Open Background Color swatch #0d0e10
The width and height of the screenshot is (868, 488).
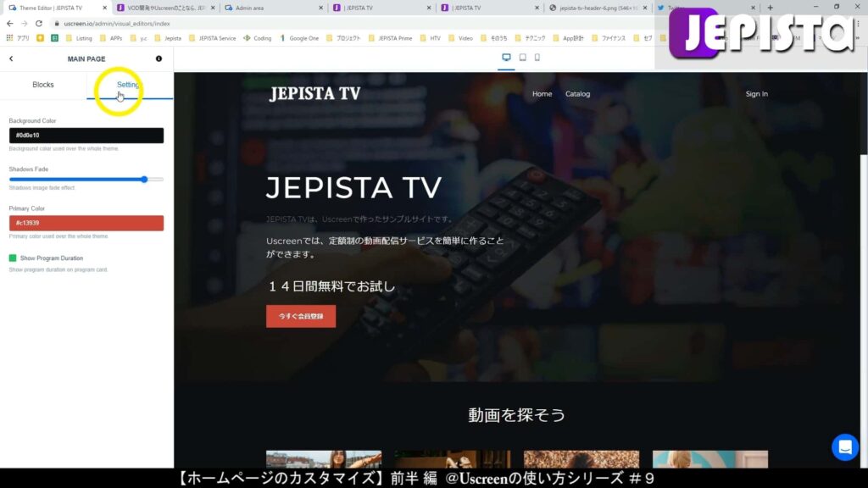click(x=86, y=136)
